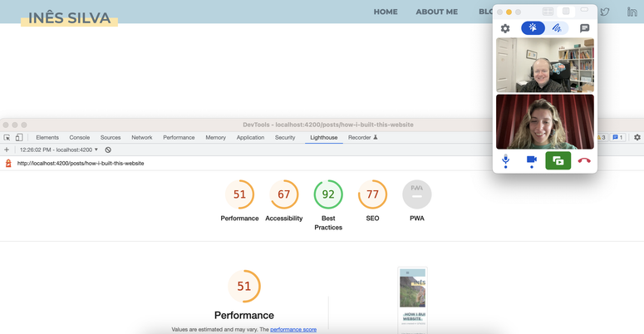Click the Accessibility score gauge 67
Viewport: 644px width, 334px height.
(283, 194)
